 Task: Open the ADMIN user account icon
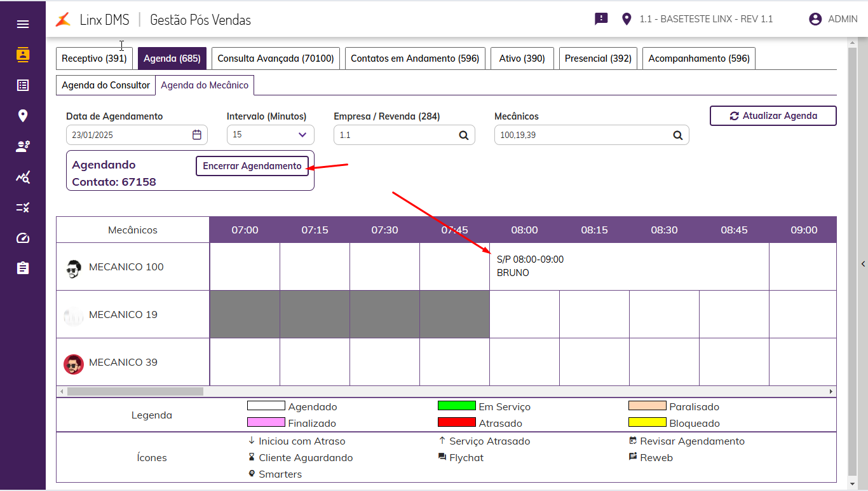[815, 19]
